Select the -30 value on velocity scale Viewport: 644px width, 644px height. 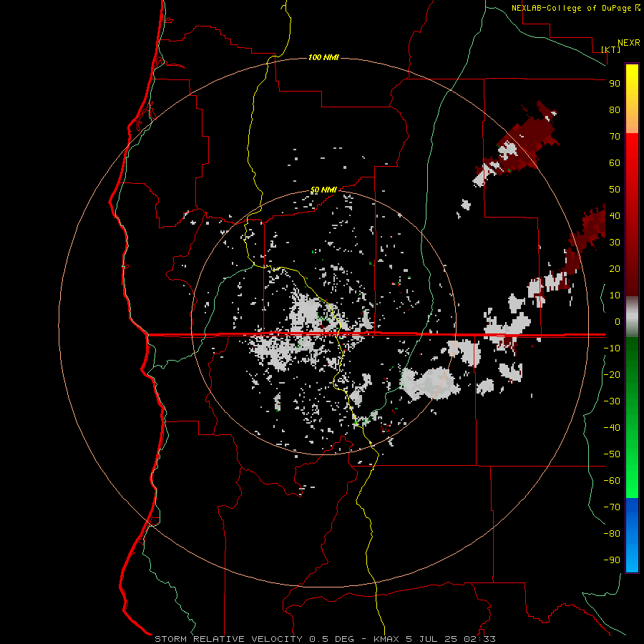(x=612, y=401)
